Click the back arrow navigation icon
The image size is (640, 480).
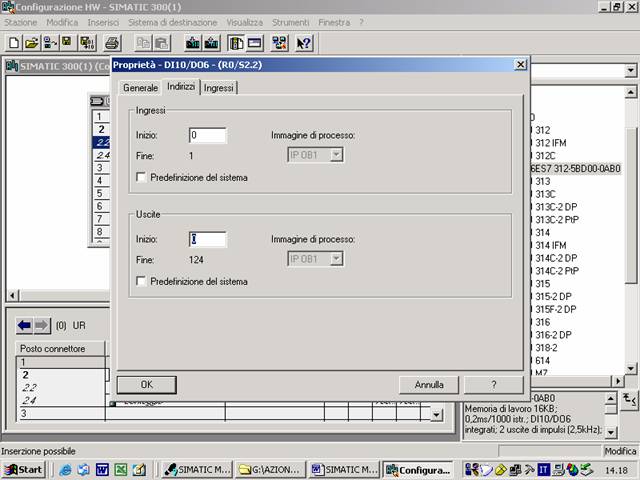click(25, 326)
